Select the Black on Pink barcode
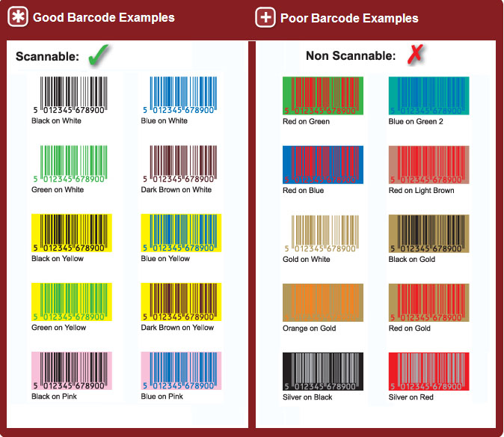 (x=72, y=370)
